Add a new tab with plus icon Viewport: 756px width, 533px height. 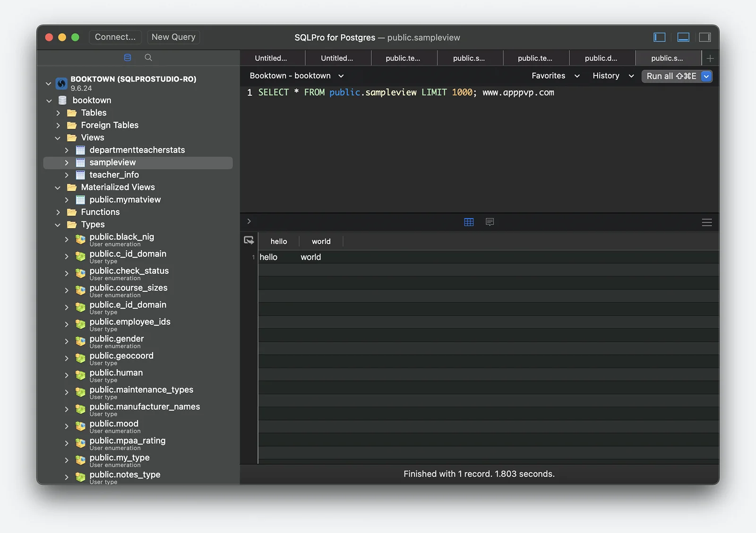[x=710, y=59]
